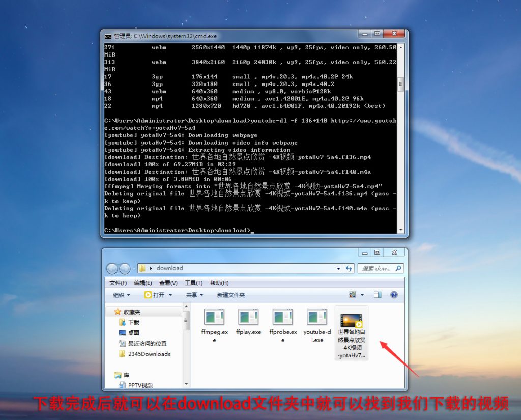
Task: Select the downloaded 4K video thumbnail
Action: pos(351,321)
